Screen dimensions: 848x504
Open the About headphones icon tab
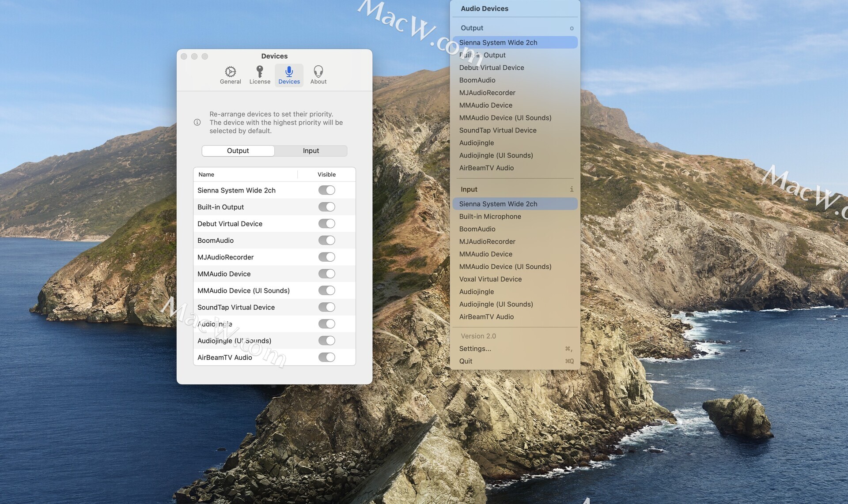click(x=318, y=75)
